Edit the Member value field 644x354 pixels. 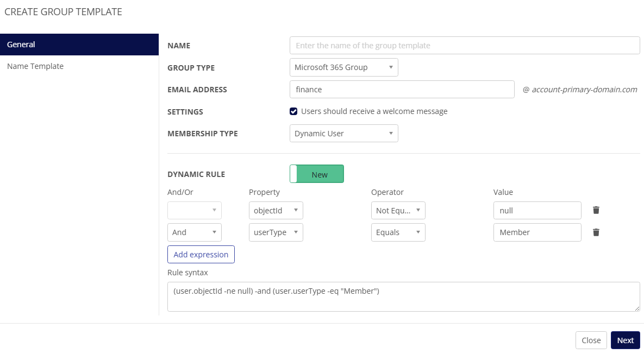(537, 232)
